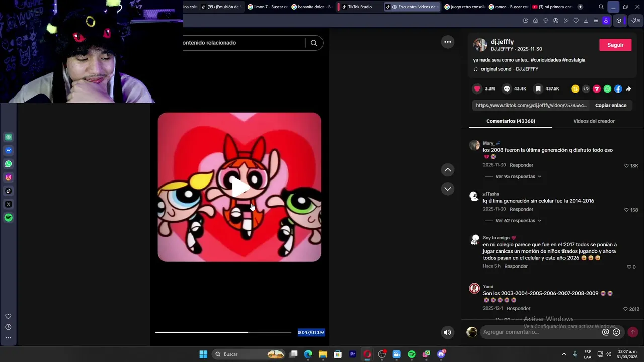Expand 'Ver 62 respuestas' replies

[x=518, y=220]
